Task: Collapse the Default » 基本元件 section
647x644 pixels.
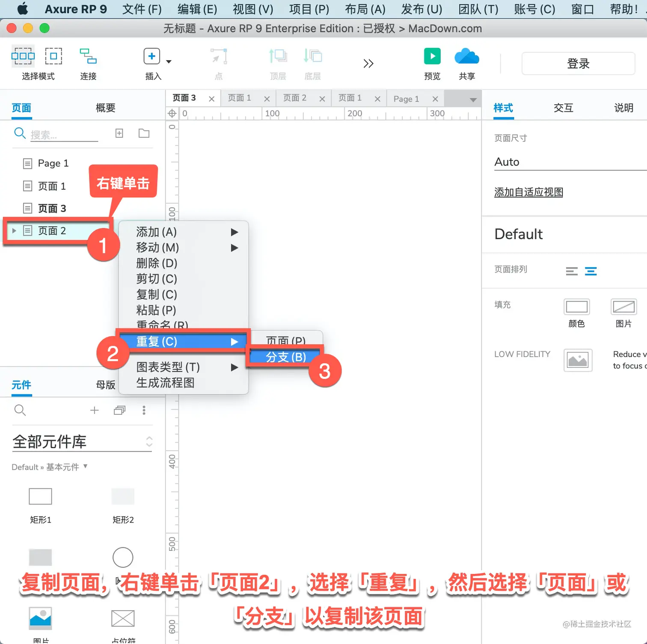Action: click(50, 467)
